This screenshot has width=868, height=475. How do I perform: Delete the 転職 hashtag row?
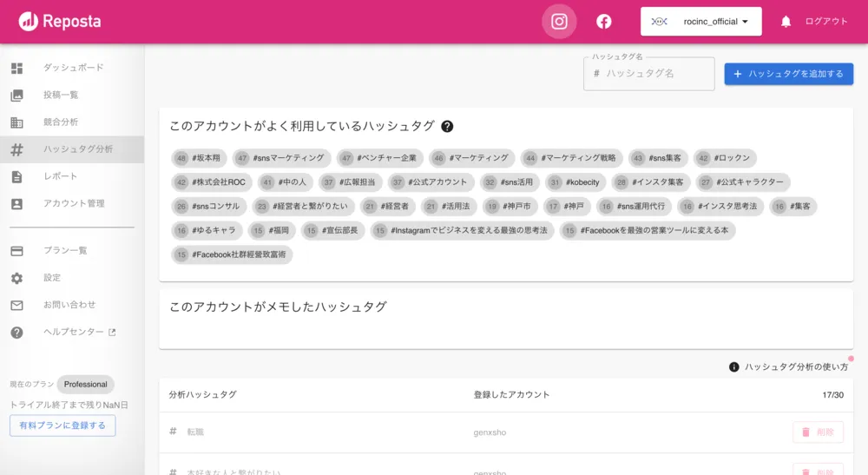click(x=818, y=432)
